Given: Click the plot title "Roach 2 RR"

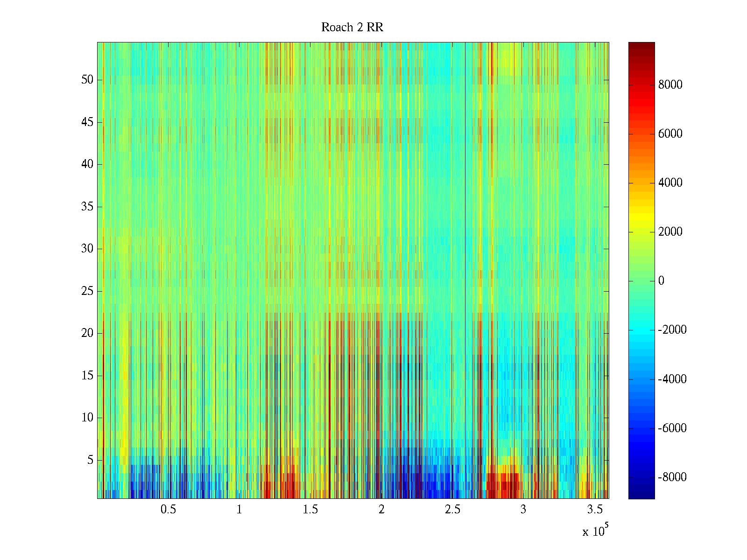Looking at the screenshot, I should pyautogui.click(x=352, y=28).
